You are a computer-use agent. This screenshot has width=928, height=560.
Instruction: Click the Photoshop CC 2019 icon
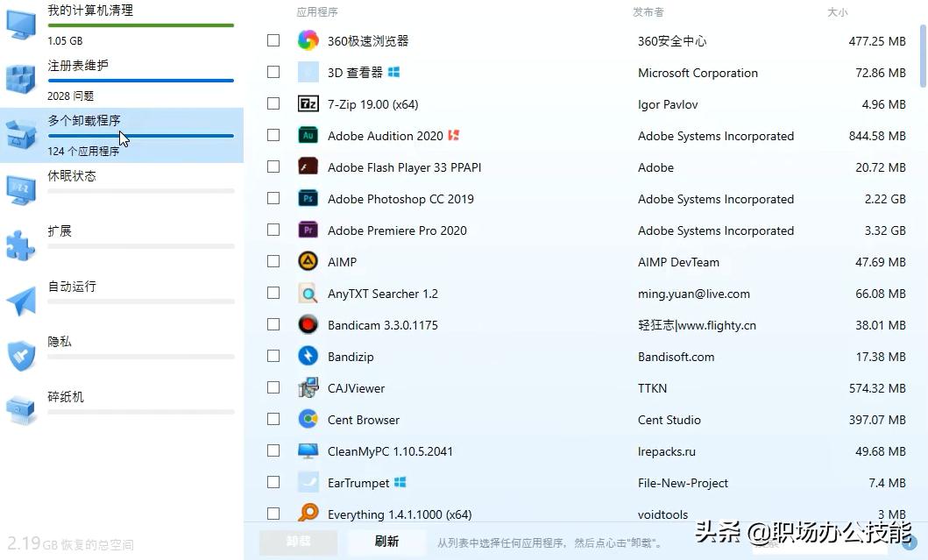[x=308, y=198]
